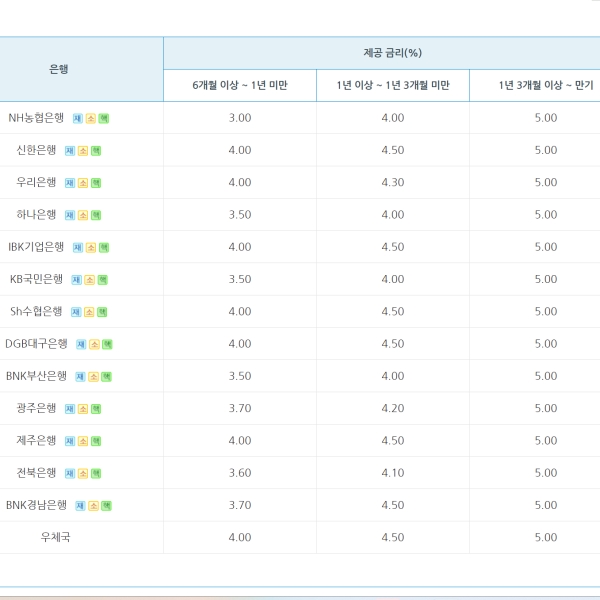Select the 우리은행 bank name
This screenshot has height=600, width=600.
36,182
